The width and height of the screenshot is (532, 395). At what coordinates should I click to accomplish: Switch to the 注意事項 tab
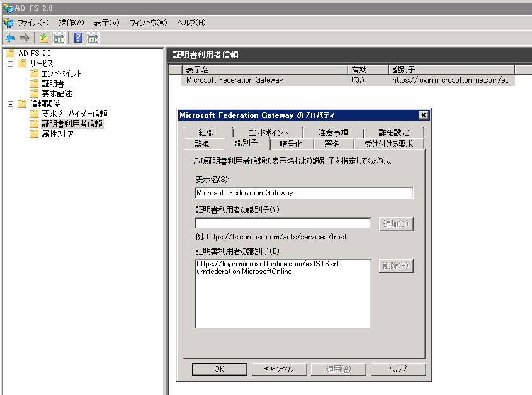(333, 132)
